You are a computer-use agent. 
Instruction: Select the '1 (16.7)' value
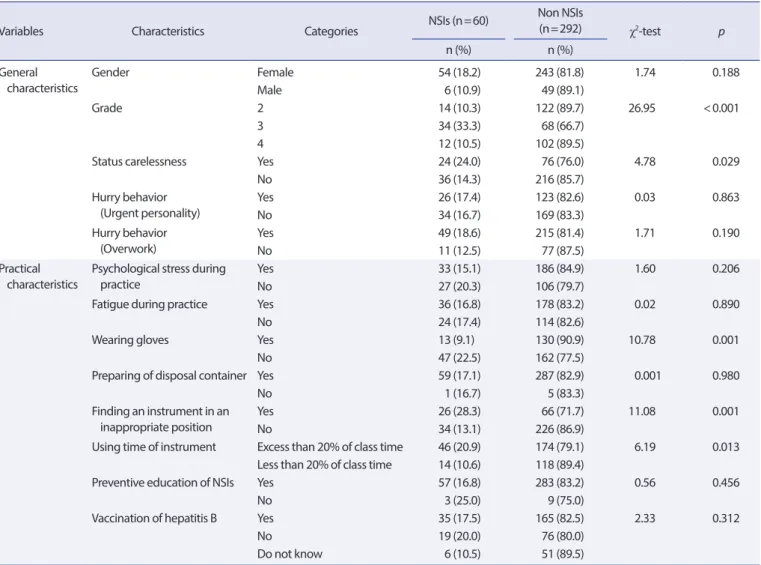pos(463,394)
